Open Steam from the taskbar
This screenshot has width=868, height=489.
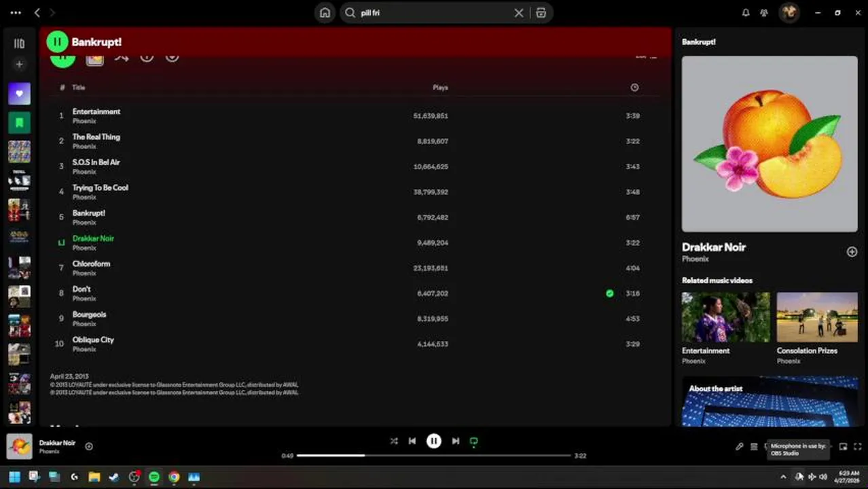tap(114, 477)
